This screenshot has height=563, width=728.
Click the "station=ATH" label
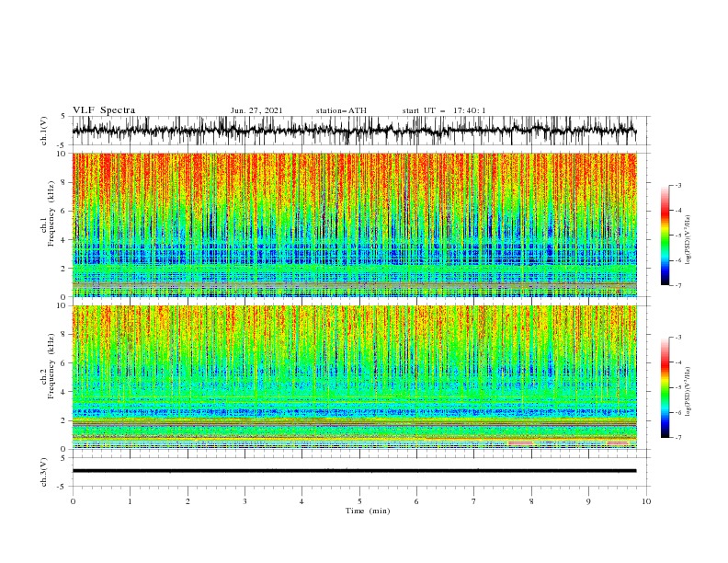pos(341,110)
